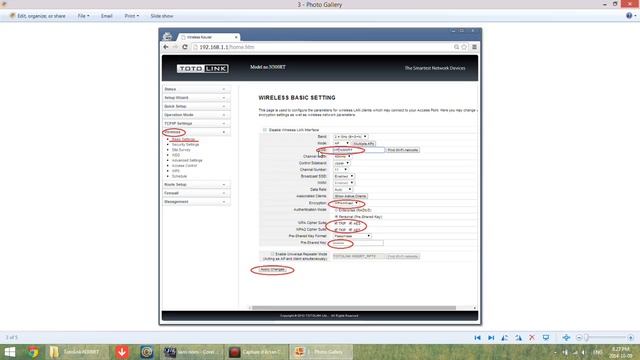
Task: Expand the Management section
Action: [196, 202]
